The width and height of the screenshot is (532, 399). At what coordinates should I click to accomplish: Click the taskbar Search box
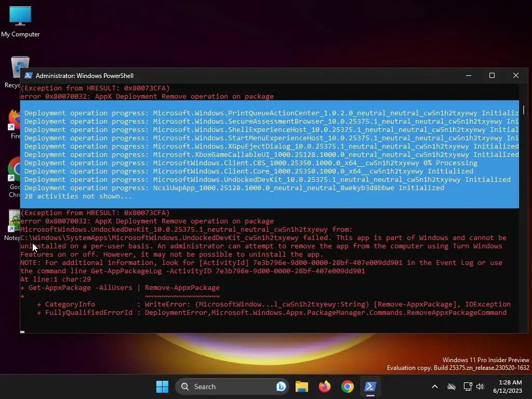pos(232,387)
